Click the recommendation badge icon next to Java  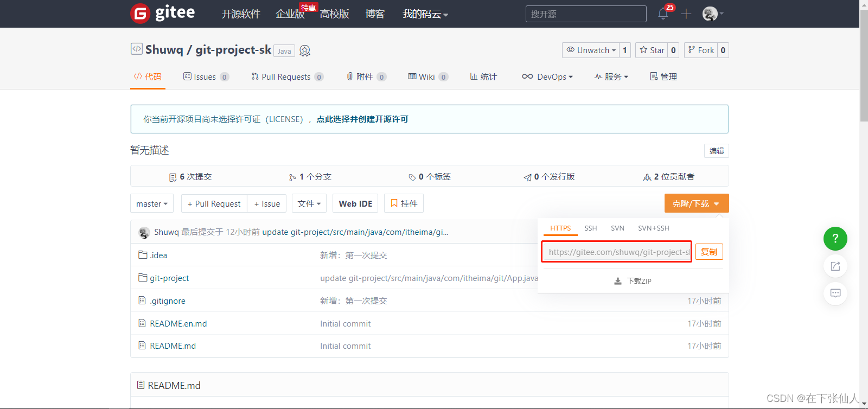(305, 50)
